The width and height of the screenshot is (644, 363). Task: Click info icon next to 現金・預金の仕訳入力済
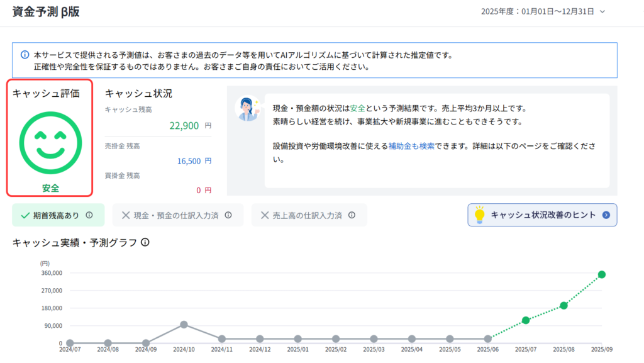tap(228, 215)
